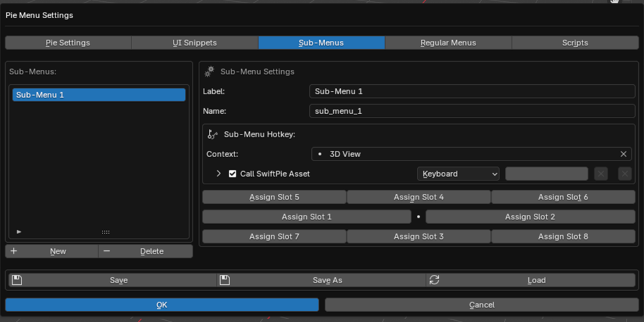The image size is (644, 322).
Task: Load pie menu settings
Action: point(531,280)
